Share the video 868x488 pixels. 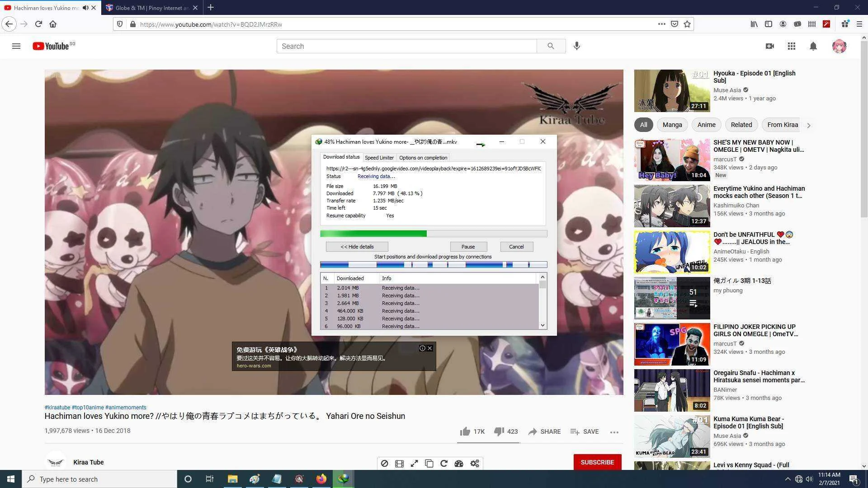(544, 432)
